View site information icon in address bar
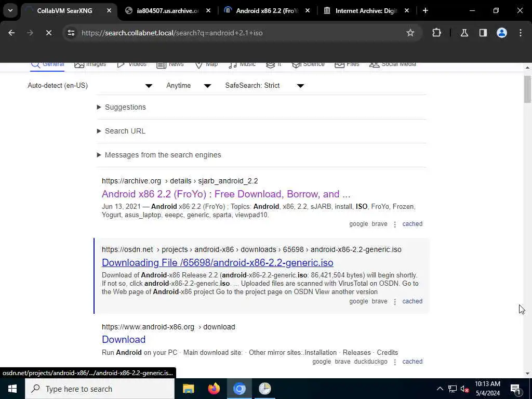 click(x=71, y=33)
